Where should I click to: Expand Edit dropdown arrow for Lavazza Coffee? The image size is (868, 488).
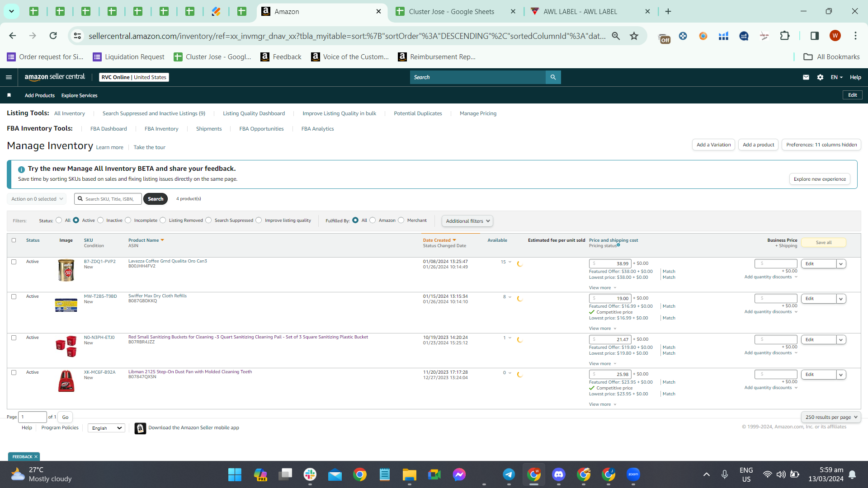pos(841,264)
